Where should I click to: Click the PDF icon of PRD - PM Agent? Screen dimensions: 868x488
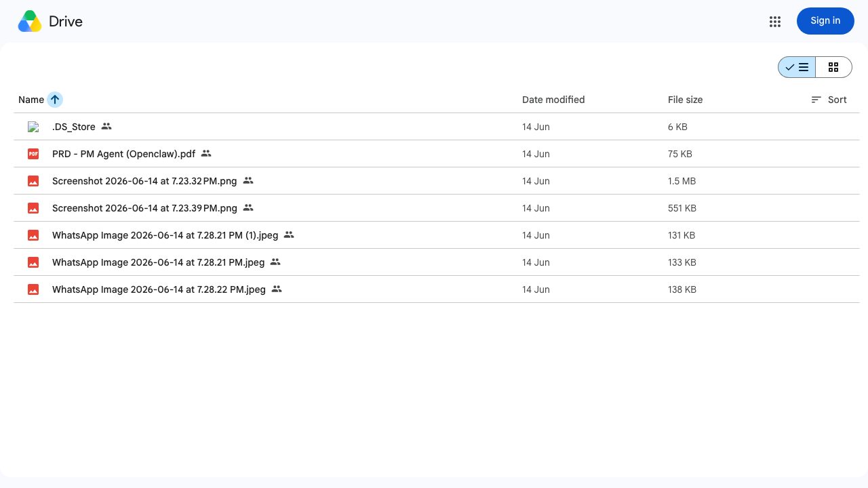pos(33,154)
